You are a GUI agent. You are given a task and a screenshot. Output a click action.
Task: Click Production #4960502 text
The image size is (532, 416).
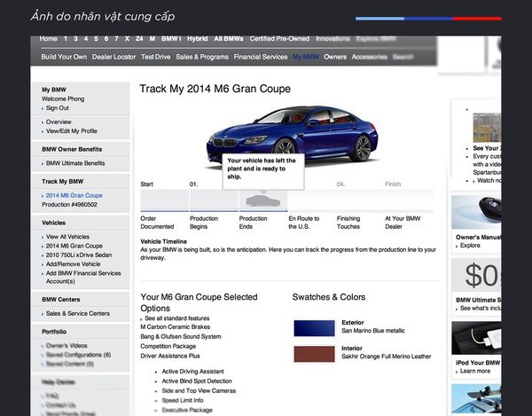tap(69, 205)
